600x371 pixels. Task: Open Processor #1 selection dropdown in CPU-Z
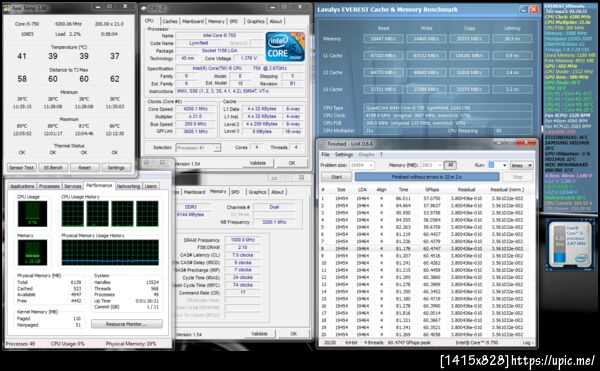(x=198, y=148)
